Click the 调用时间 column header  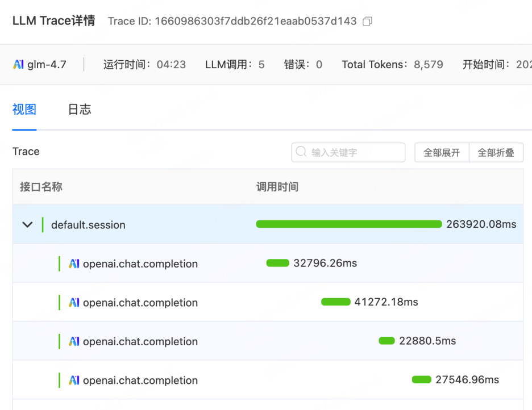277,187
